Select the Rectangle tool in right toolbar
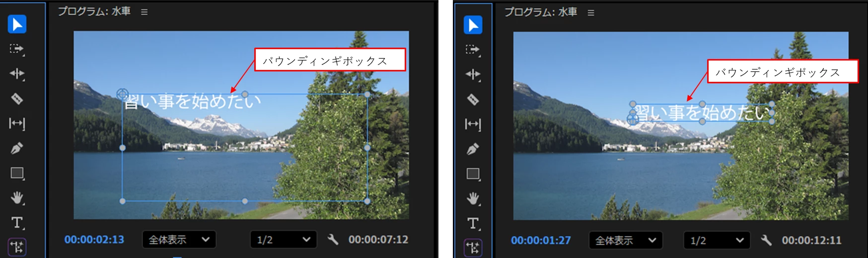Image resolution: width=868 pixels, height=258 pixels. [x=473, y=174]
